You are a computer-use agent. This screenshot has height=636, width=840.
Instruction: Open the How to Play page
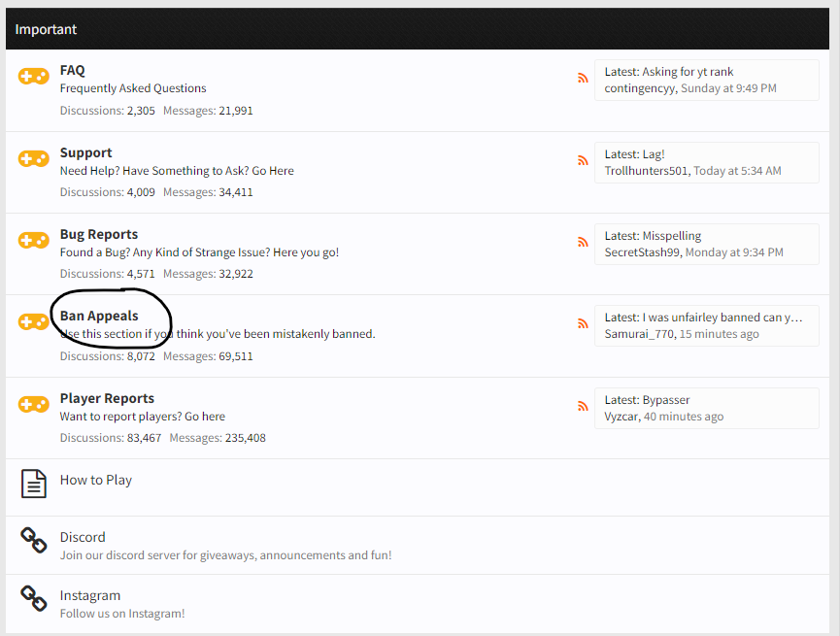pyautogui.click(x=96, y=480)
